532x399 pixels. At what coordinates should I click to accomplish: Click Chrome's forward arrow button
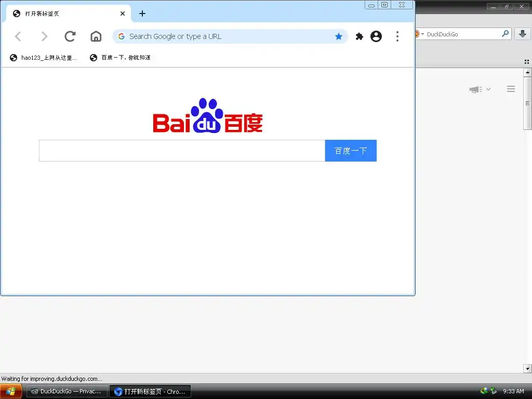click(44, 36)
